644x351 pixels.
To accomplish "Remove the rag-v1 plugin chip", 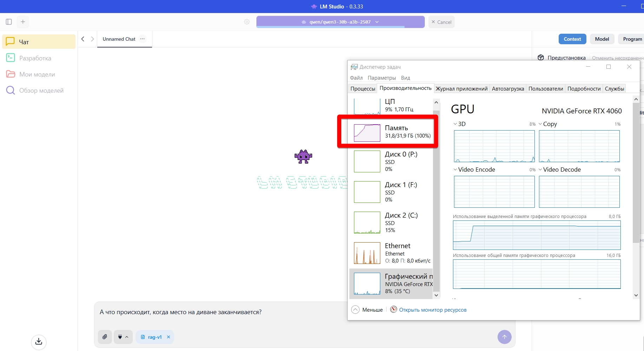I will [169, 337].
